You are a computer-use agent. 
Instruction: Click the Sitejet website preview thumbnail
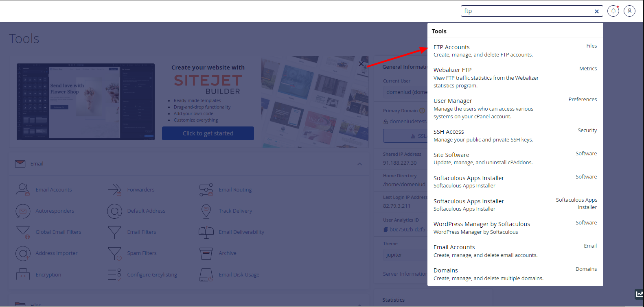[x=85, y=102]
